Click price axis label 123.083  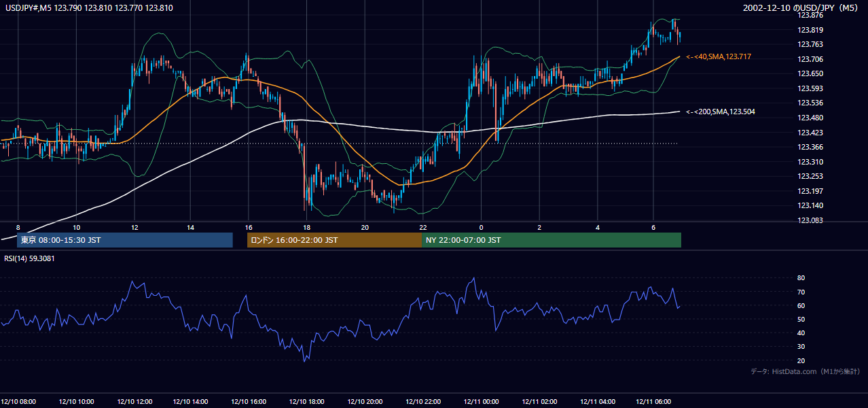pos(810,220)
